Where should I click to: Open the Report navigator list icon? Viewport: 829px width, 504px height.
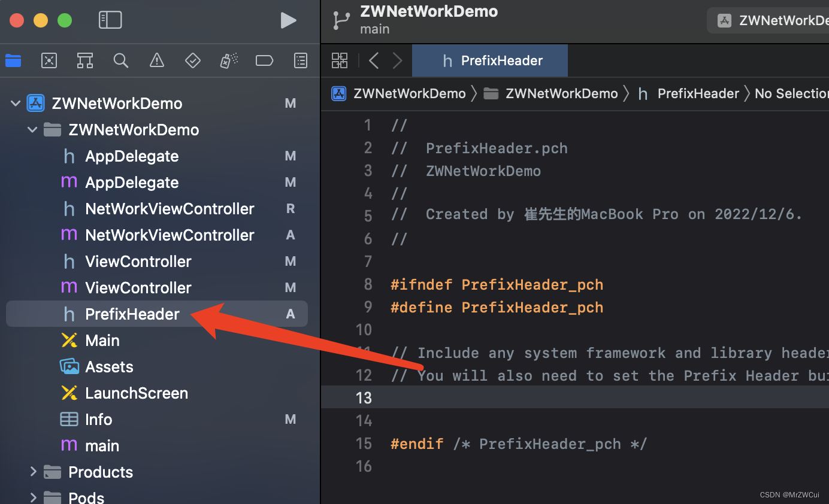click(x=300, y=60)
